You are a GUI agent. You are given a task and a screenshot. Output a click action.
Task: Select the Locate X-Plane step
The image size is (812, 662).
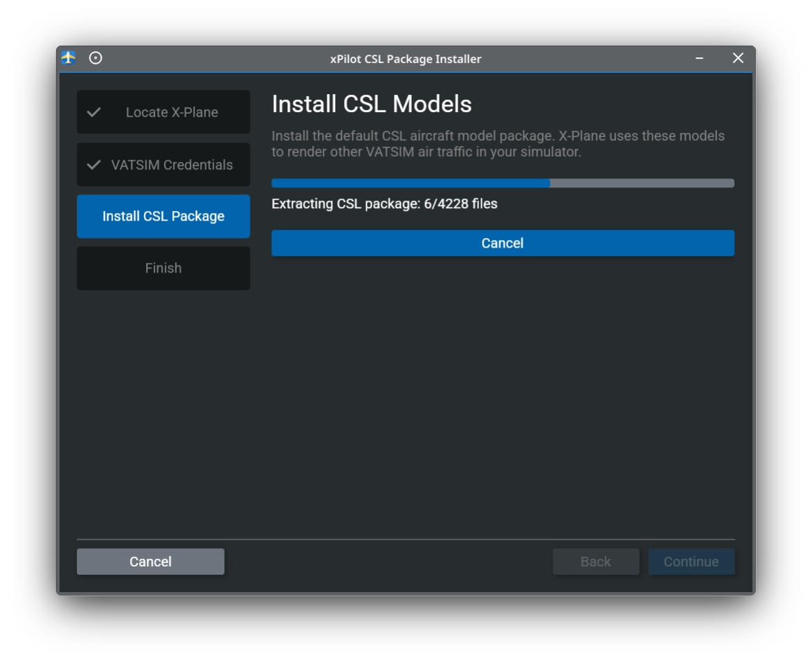coord(163,111)
